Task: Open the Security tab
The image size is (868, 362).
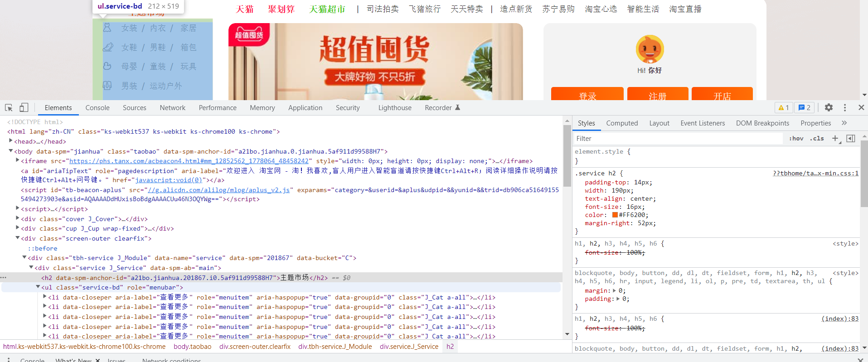Action: point(348,107)
